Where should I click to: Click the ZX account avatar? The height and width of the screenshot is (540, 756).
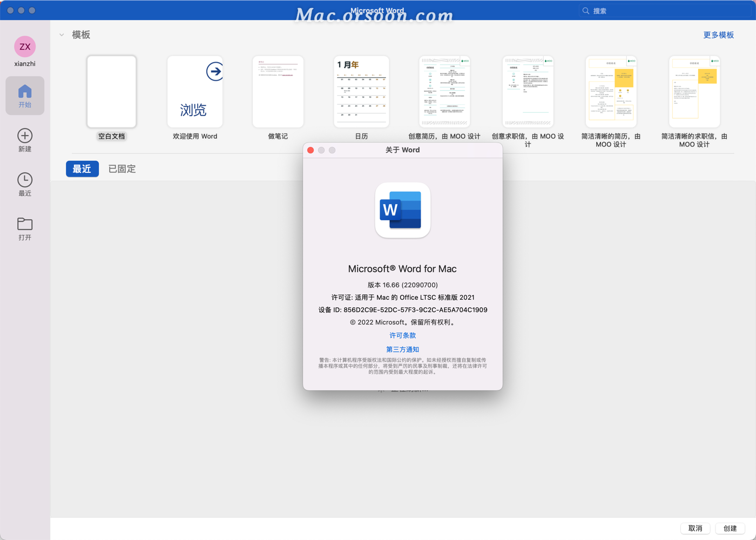pyautogui.click(x=25, y=47)
